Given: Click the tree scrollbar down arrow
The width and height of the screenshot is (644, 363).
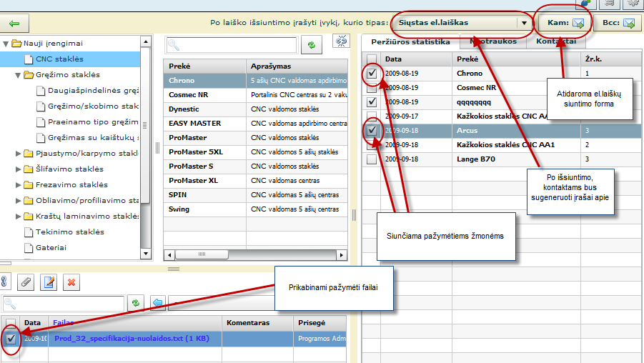Looking at the screenshot, I should [x=145, y=254].
